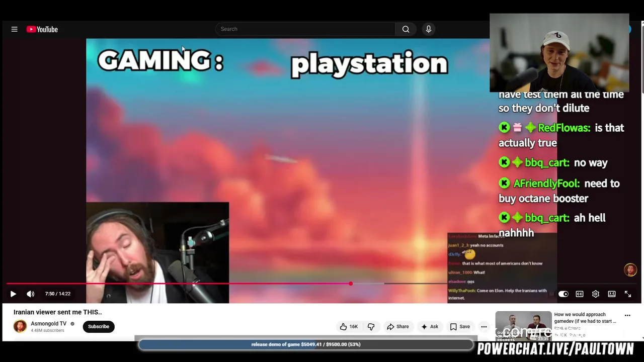Open Asmongold TV channel name link
644x362 pixels.
tap(49, 324)
